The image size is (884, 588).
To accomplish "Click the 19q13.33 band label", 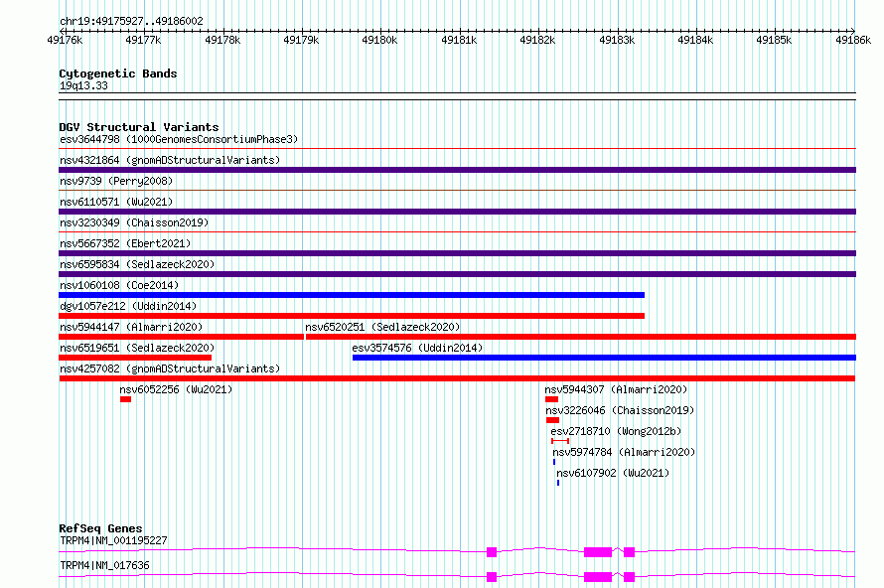I will [x=83, y=85].
